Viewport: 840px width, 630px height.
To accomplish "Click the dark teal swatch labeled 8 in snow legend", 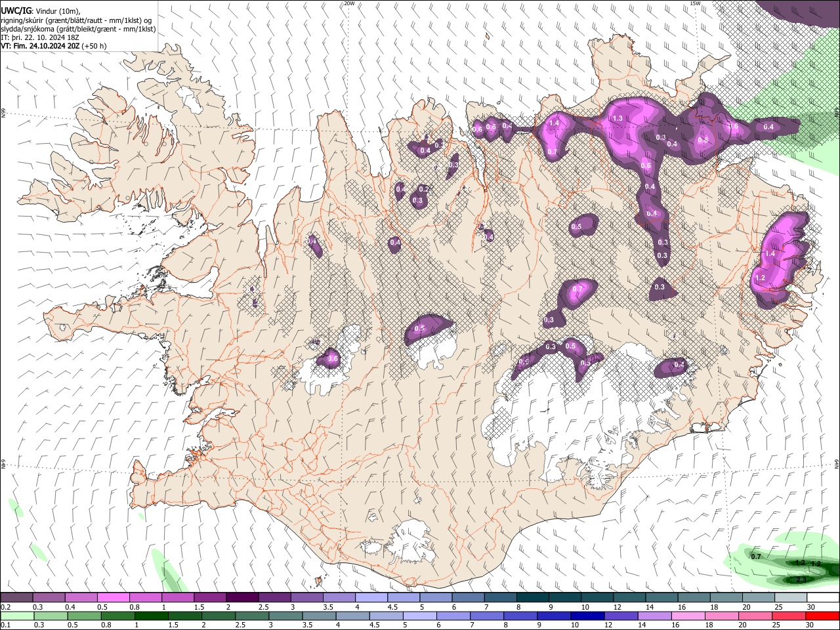I will coord(533,598).
